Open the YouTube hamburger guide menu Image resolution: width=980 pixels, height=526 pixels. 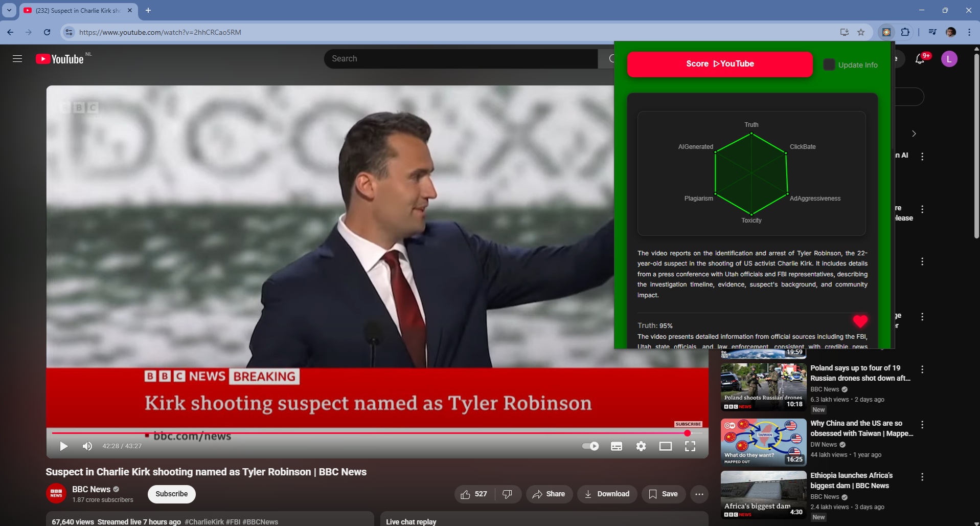(x=17, y=59)
